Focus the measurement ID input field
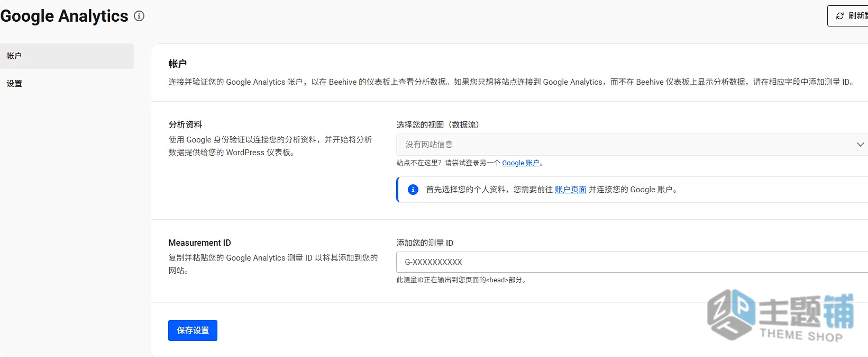This screenshot has width=868, height=357. click(x=632, y=262)
